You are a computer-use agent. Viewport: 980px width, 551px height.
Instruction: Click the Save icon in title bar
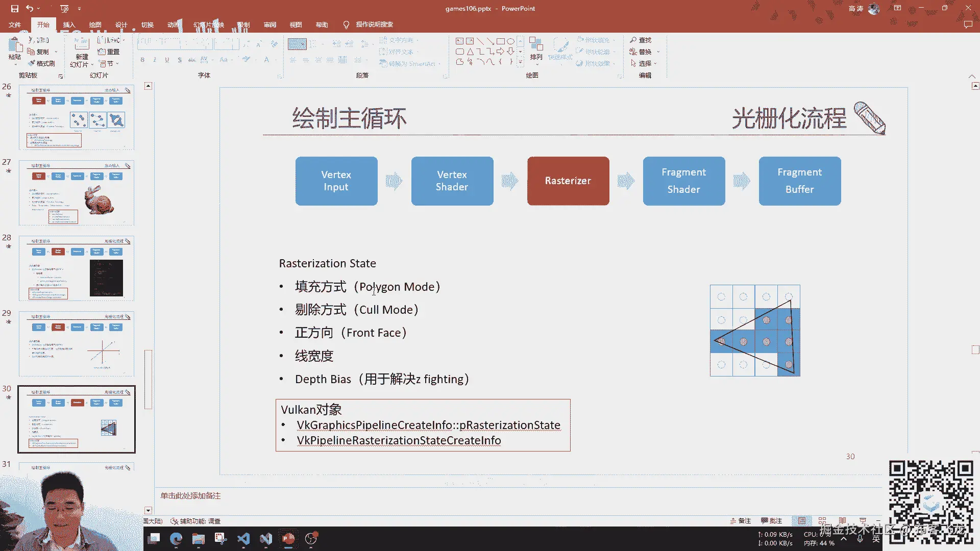pos(14,9)
